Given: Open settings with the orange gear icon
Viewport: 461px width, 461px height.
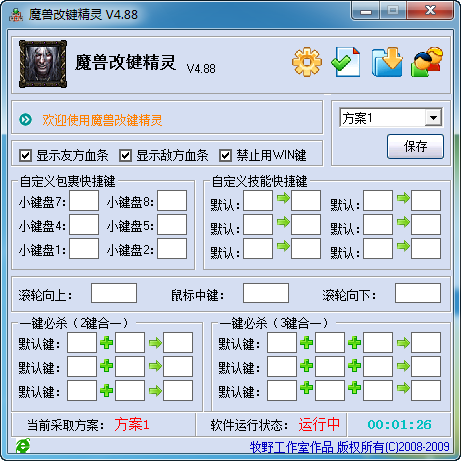Looking at the screenshot, I should click(307, 62).
